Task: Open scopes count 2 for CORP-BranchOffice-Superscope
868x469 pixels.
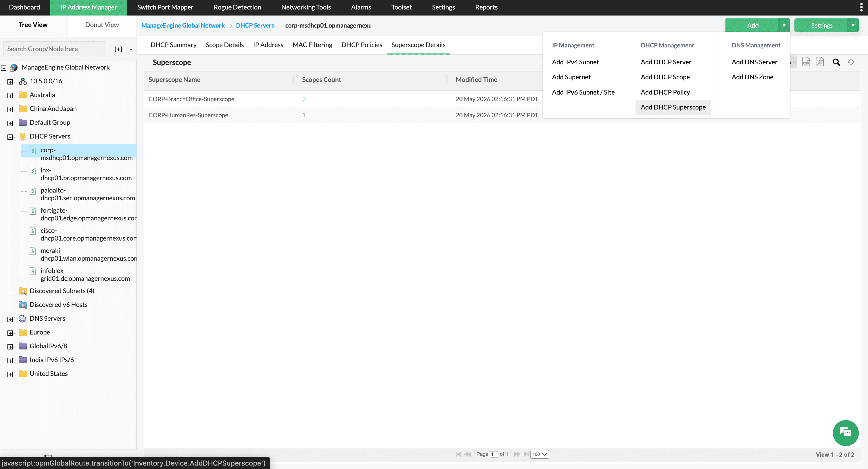Action: click(304, 99)
